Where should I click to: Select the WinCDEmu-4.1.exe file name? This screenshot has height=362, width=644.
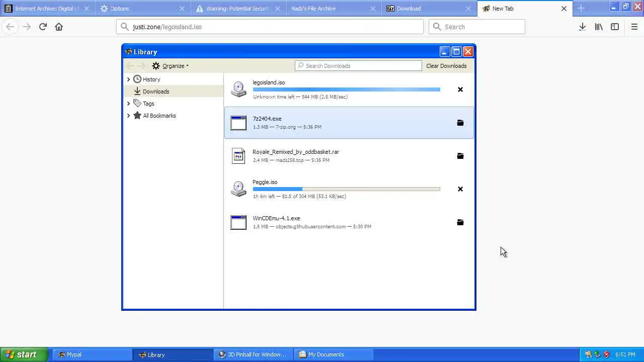coord(276,218)
